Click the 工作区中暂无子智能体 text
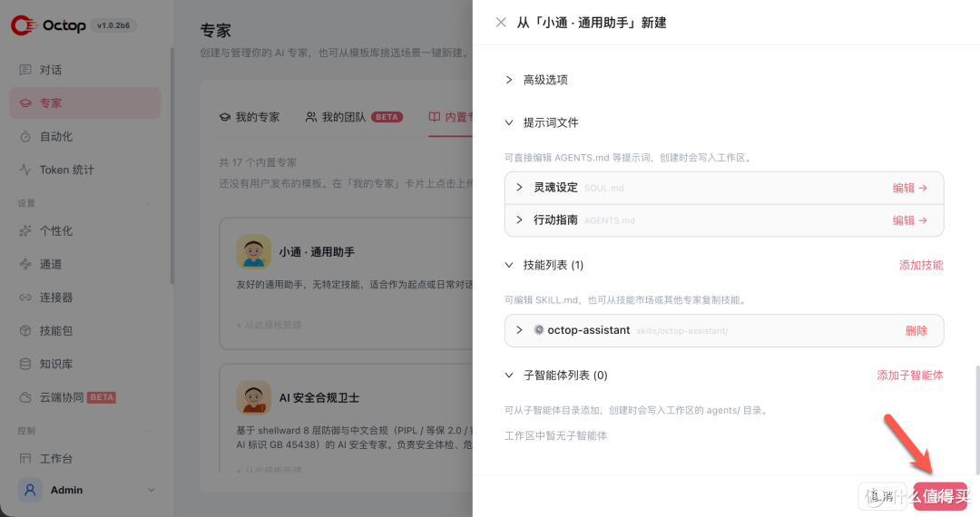This screenshot has height=517, width=980. [x=555, y=436]
